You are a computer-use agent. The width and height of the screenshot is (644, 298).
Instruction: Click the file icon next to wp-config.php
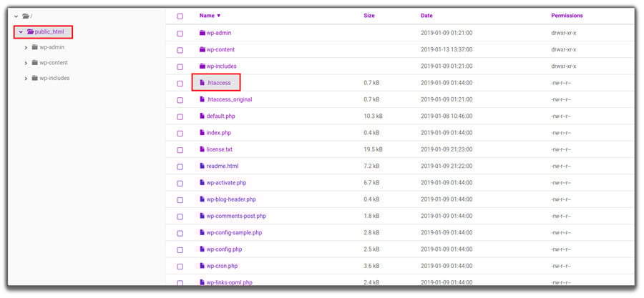(202, 249)
